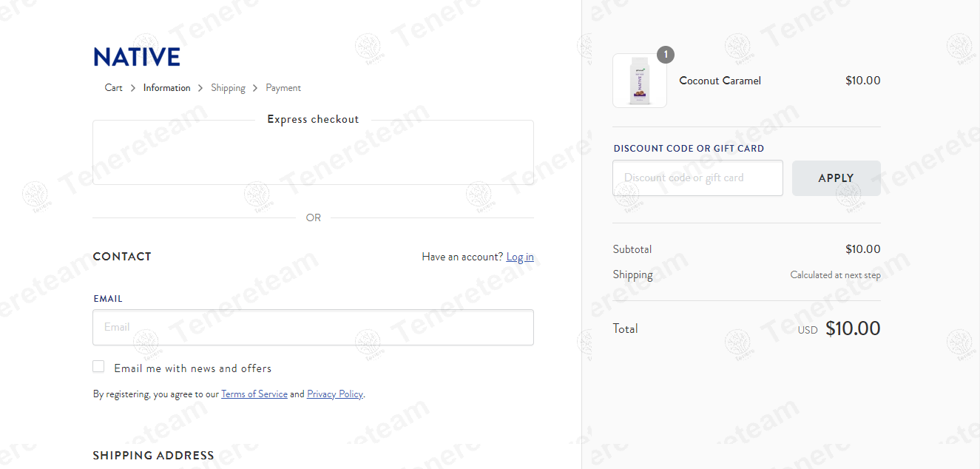This screenshot has width=980, height=469.
Task: Follow the Log in link
Action: click(x=520, y=257)
